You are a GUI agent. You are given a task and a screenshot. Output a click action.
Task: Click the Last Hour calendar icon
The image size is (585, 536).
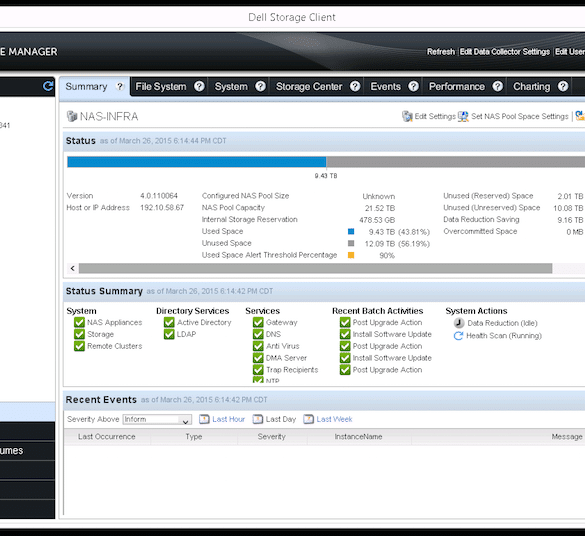point(204,419)
